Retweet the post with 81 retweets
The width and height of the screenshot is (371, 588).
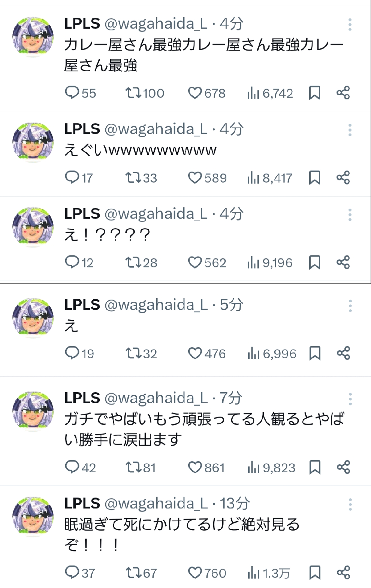coord(141,468)
